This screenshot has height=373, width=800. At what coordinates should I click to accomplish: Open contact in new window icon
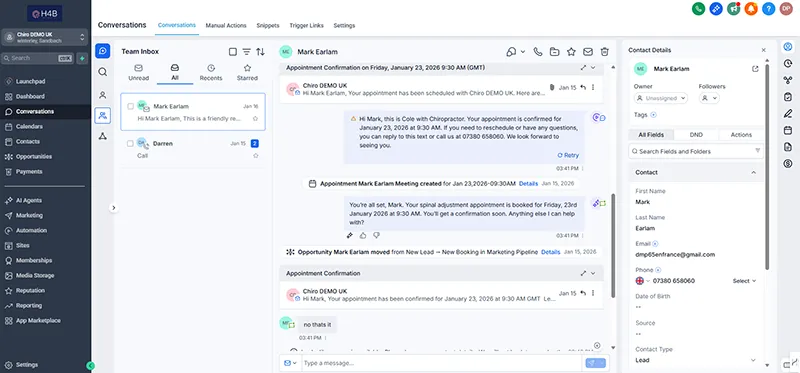click(755, 69)
